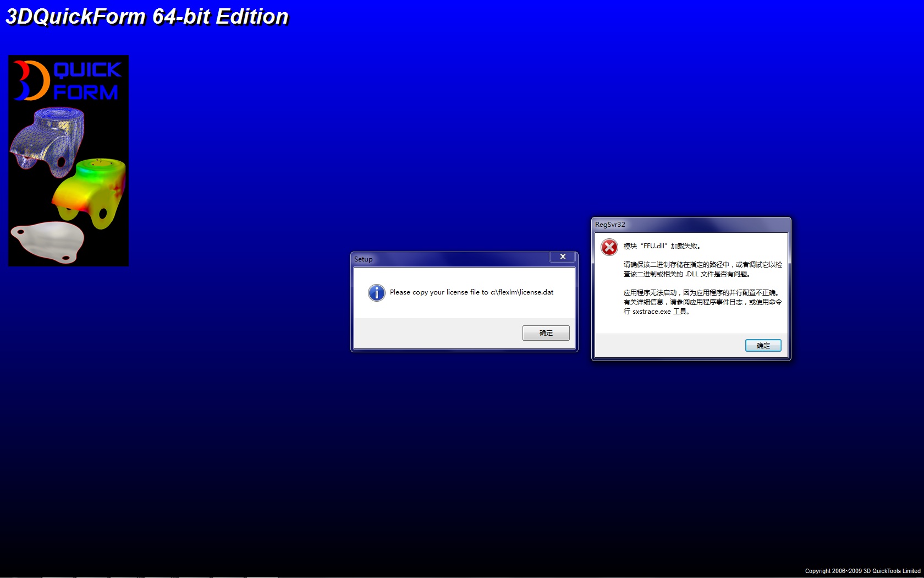
Task: Close the Setup dialog window
Action: [563, 257]
